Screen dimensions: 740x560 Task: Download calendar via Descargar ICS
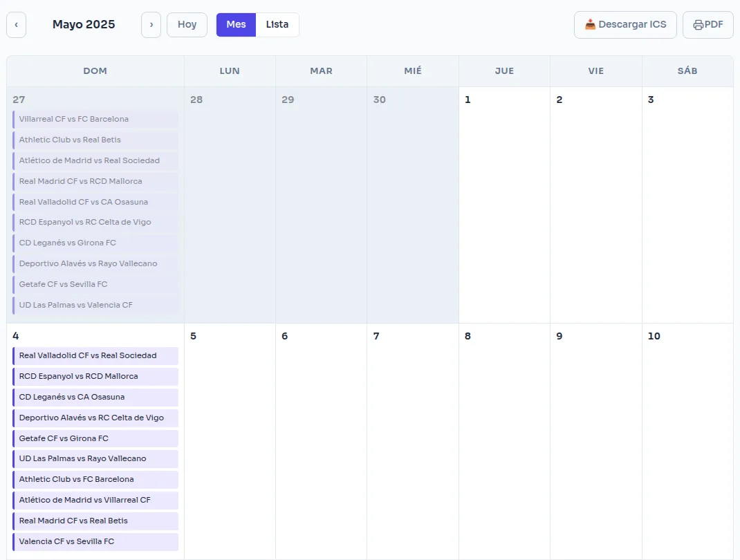[625, 24]
